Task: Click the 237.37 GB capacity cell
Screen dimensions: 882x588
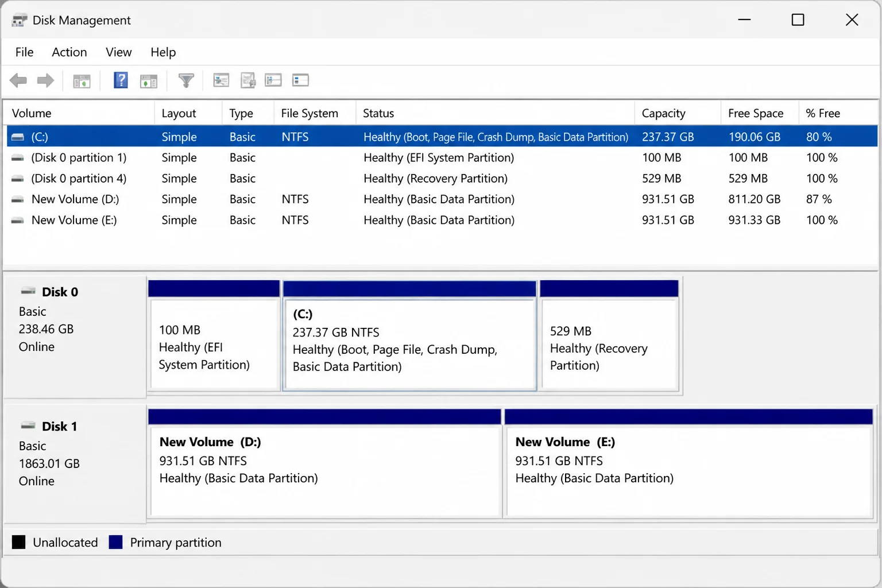Action: tap(668, 137)
